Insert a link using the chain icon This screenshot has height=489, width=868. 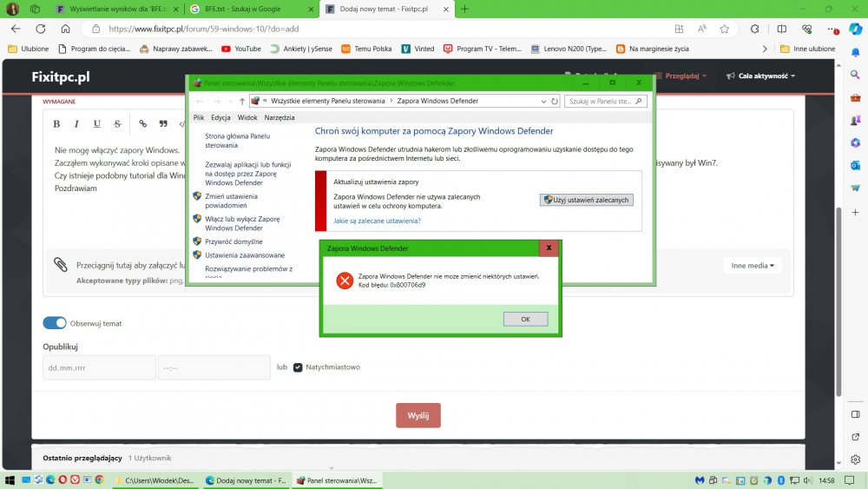point(143,124)
